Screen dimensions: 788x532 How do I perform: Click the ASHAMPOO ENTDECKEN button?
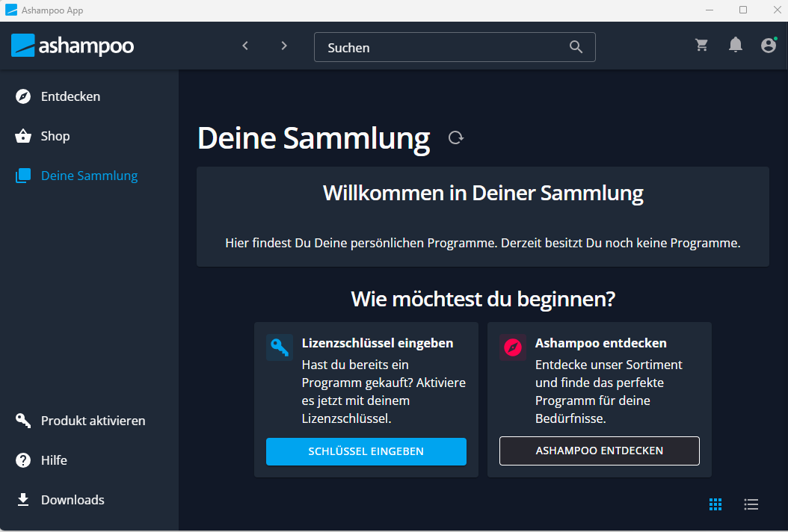tap(599, 451)
